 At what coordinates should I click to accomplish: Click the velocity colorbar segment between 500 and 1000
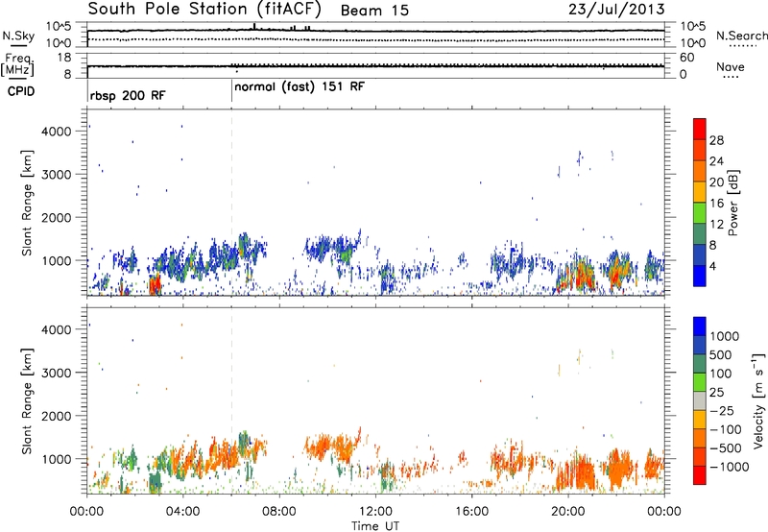pos(700,345)
